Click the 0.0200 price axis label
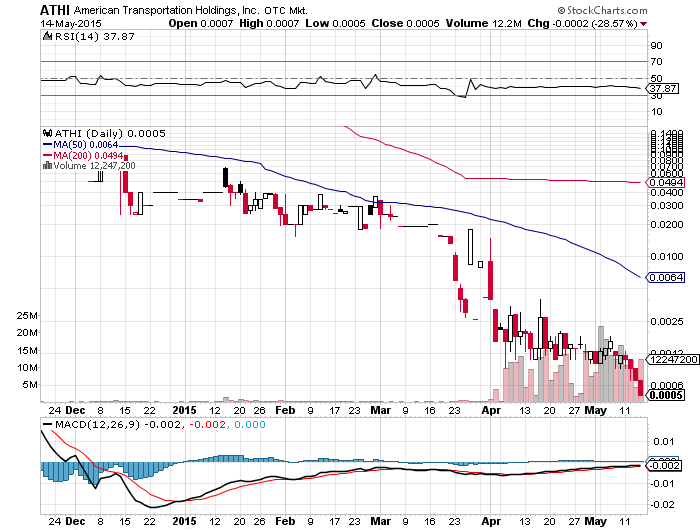 pyautogui.click(x=667, y=225)
